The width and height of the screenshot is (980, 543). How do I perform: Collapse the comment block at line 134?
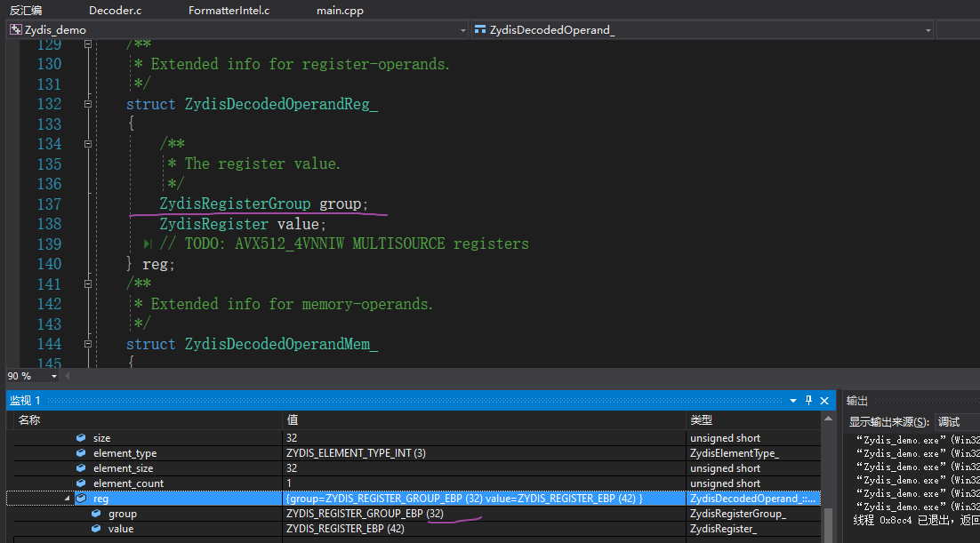point(88,144)
